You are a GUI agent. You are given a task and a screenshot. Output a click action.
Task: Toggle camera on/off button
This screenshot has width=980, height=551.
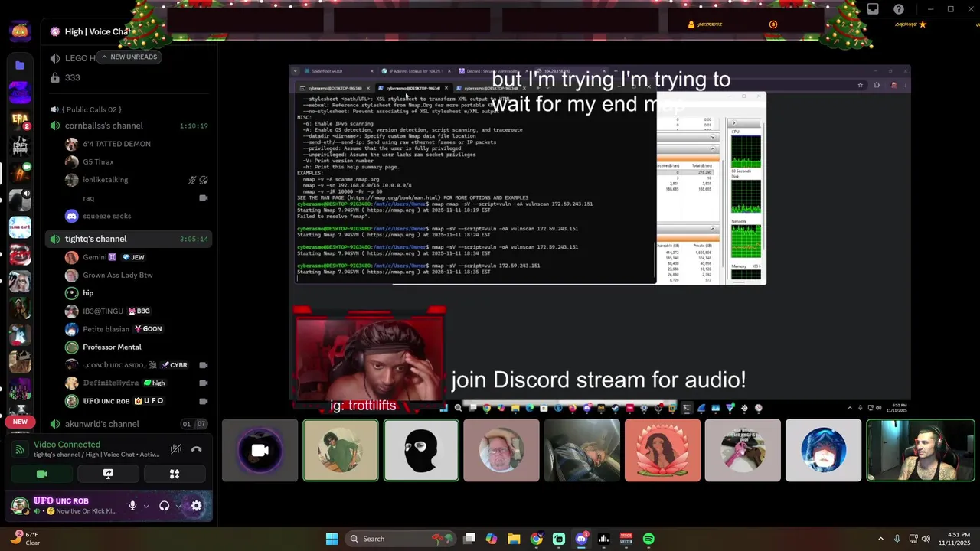pos(42,474)
